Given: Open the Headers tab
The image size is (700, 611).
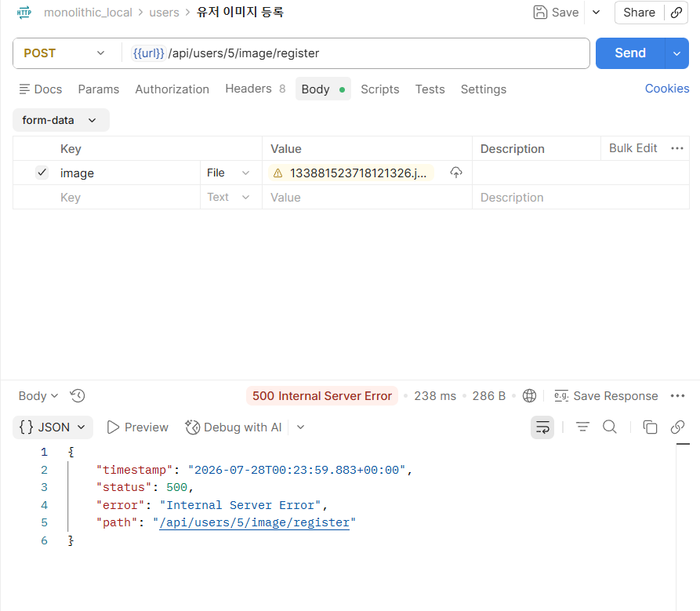Looking at the screenshot, I should click(x=255, y=89).
